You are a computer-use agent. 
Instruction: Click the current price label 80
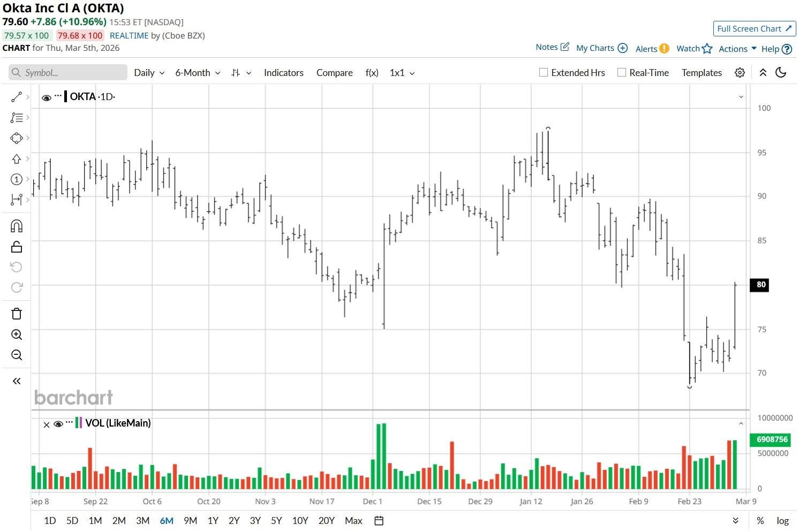tap(759, 285)
